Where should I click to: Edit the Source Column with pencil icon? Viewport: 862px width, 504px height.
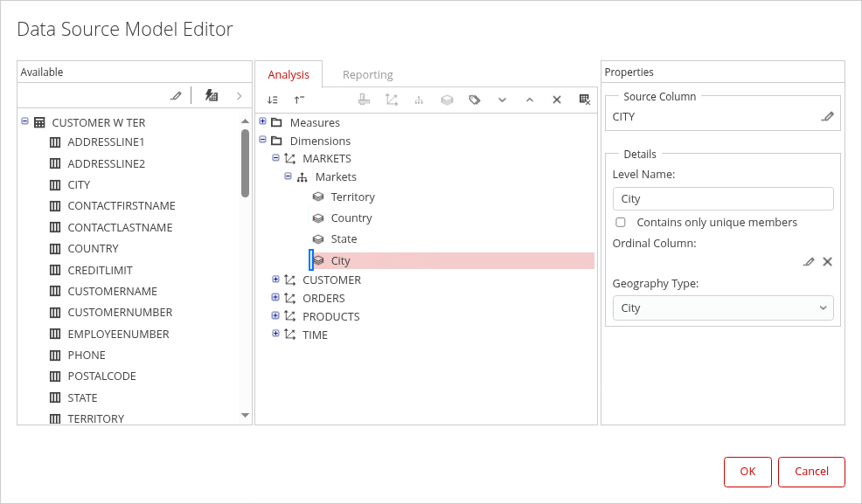click(827, 116)
